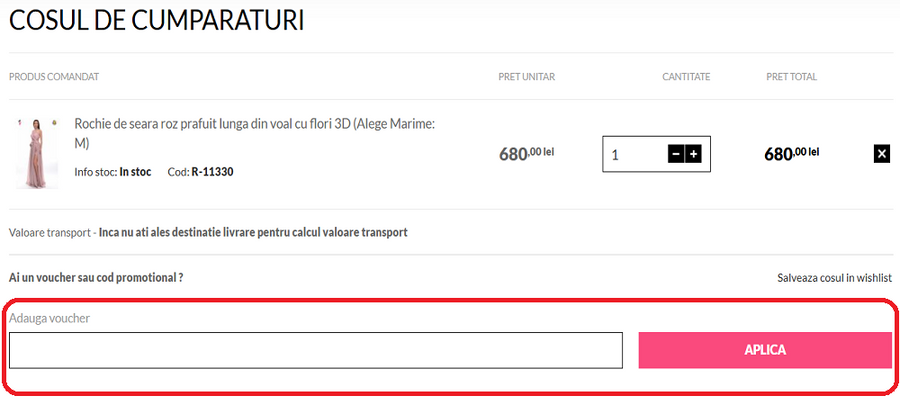The height and width of the screenshot is (405, 900).
Task: Click the 'Valoare transport' shipping notice
Action: pyautogui.click(x=208, y=232)
